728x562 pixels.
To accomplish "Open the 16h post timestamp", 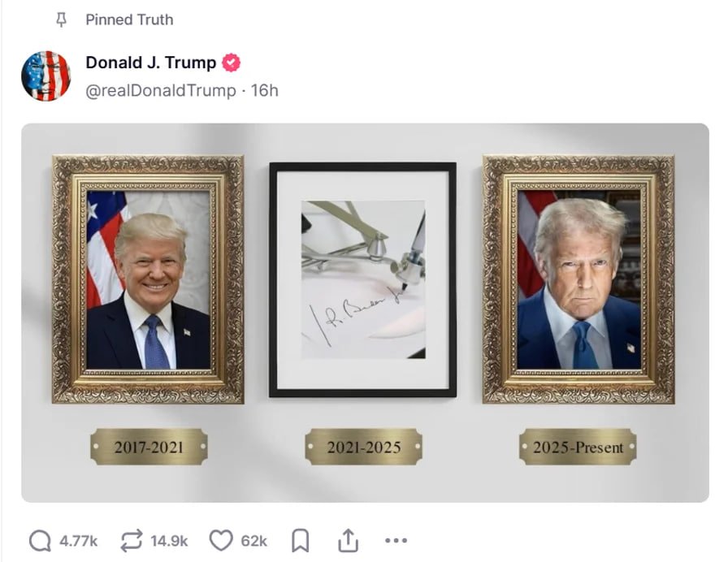I will [x=264, y=90].
